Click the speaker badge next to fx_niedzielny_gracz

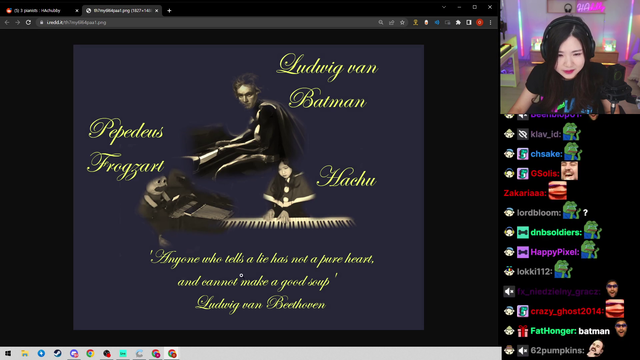coord(509,291)
